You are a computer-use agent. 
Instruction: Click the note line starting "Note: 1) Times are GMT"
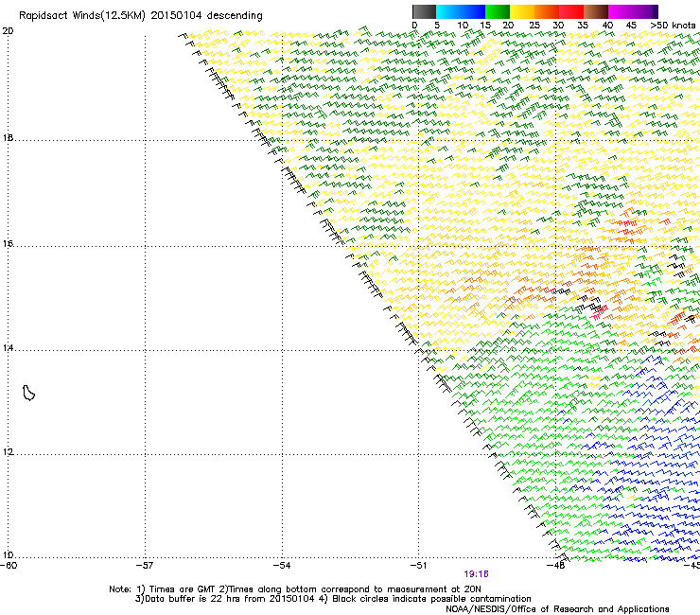(295, 589)
